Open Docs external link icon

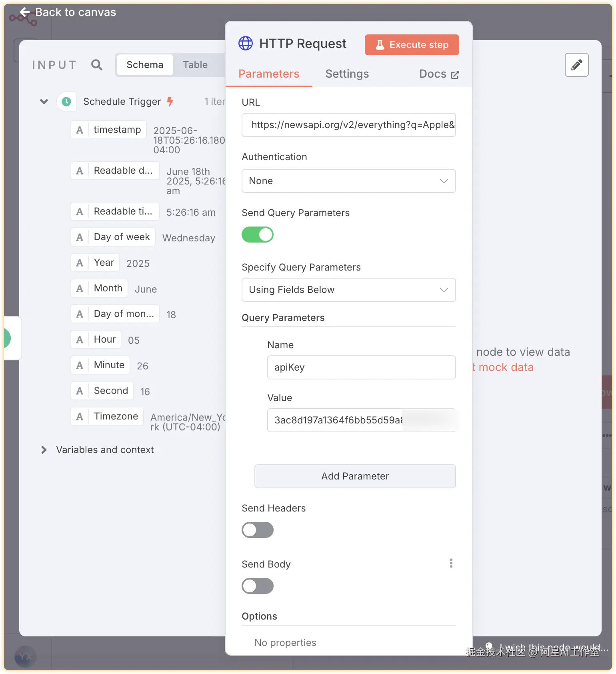point(455,75)
